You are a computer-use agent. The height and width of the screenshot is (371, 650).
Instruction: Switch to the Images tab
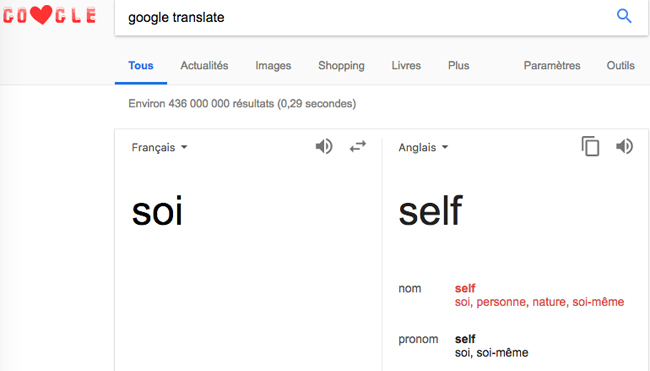tap(273, 65)
